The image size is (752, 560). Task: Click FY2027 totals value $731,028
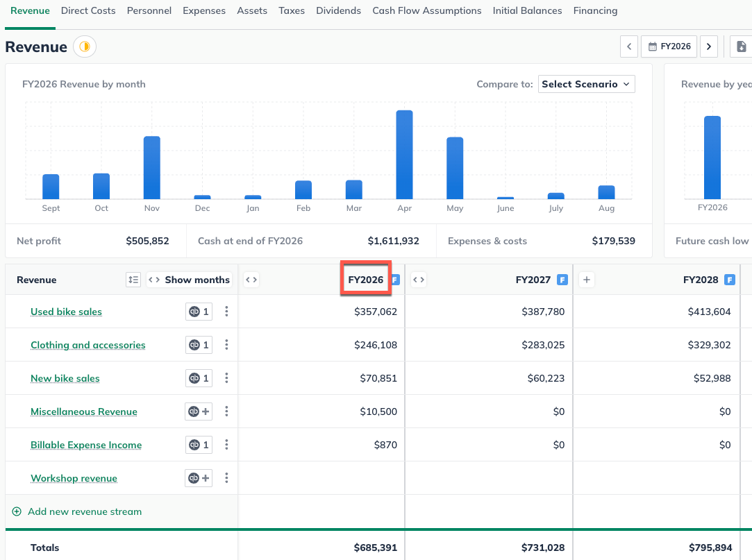point(543,548)
